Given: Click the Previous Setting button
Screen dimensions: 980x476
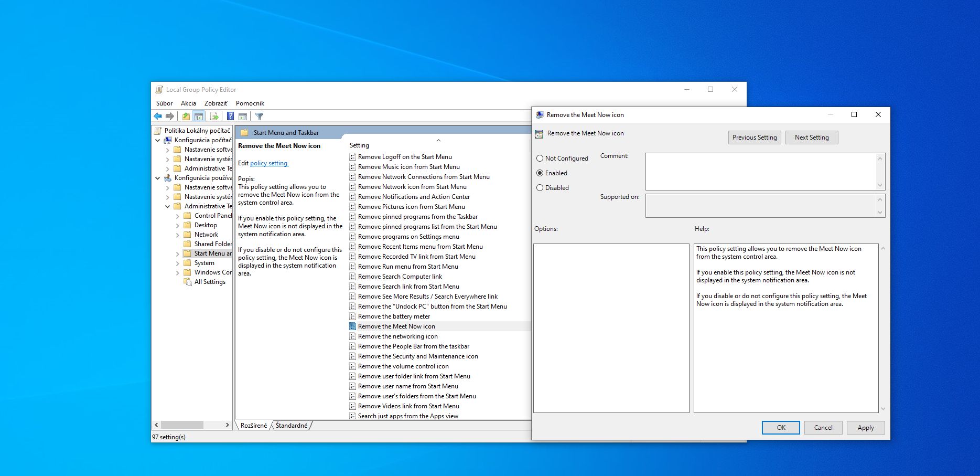Looking at the screenshot, I should point(755,137).
